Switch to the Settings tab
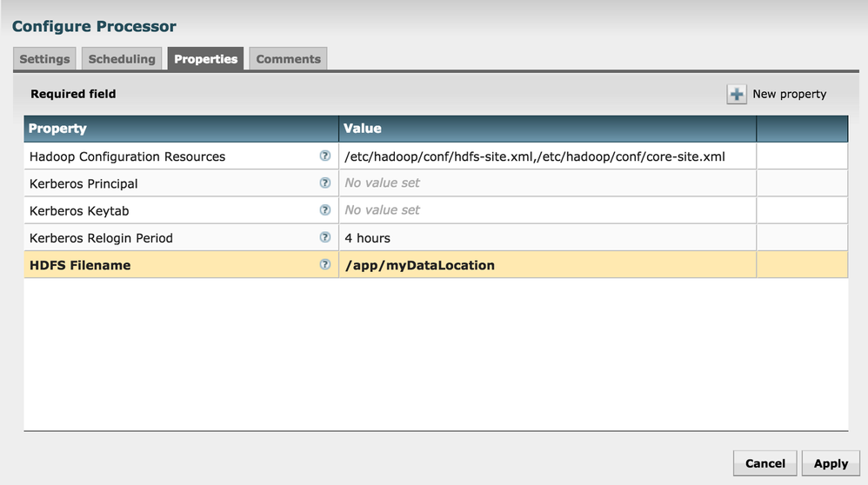Screen dimensions: 868x485 coord(44,59)
